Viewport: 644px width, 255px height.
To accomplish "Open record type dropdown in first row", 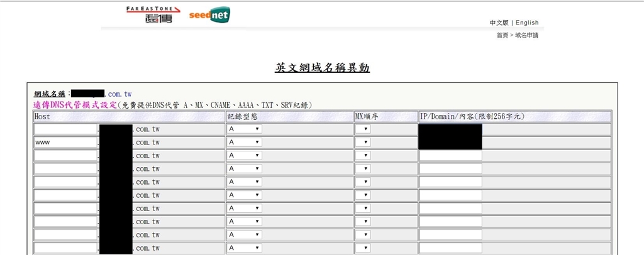I will click(245, 129).
